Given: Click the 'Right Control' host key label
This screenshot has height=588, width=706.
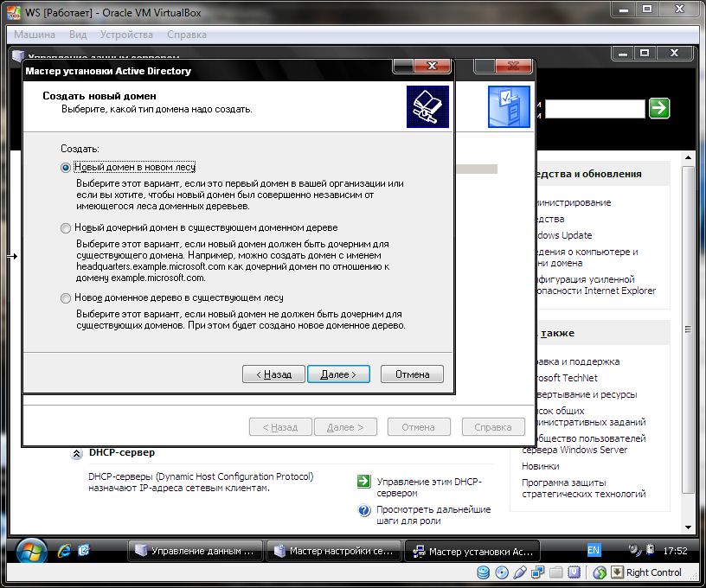Looking at the screenshot, I should coord(653,572).
